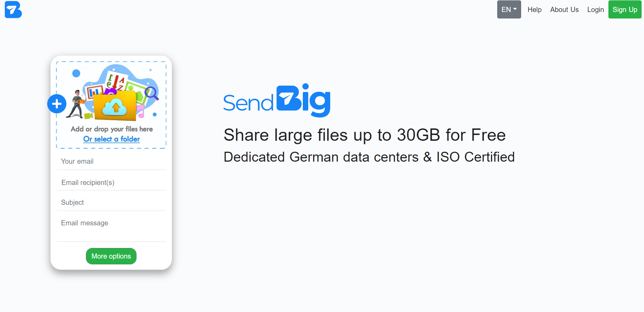
Task: Click the Sign Up button
Action: coord(625,10)
